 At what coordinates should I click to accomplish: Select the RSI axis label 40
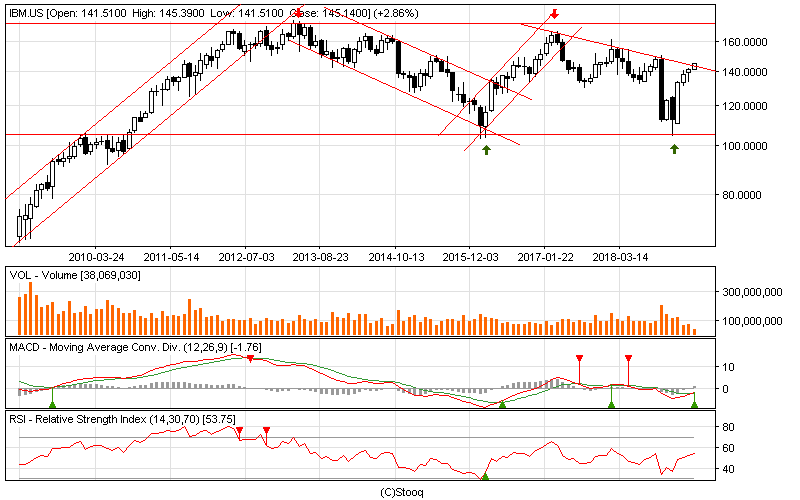729,469
